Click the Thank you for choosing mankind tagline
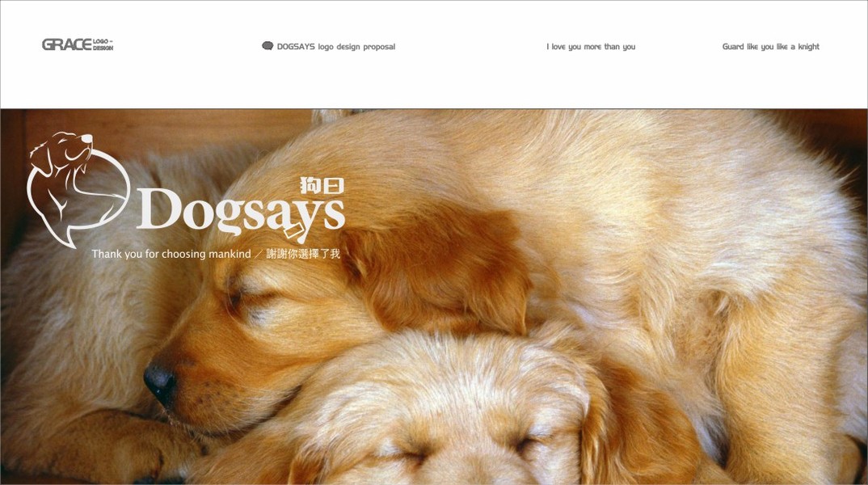 (171, 254)
